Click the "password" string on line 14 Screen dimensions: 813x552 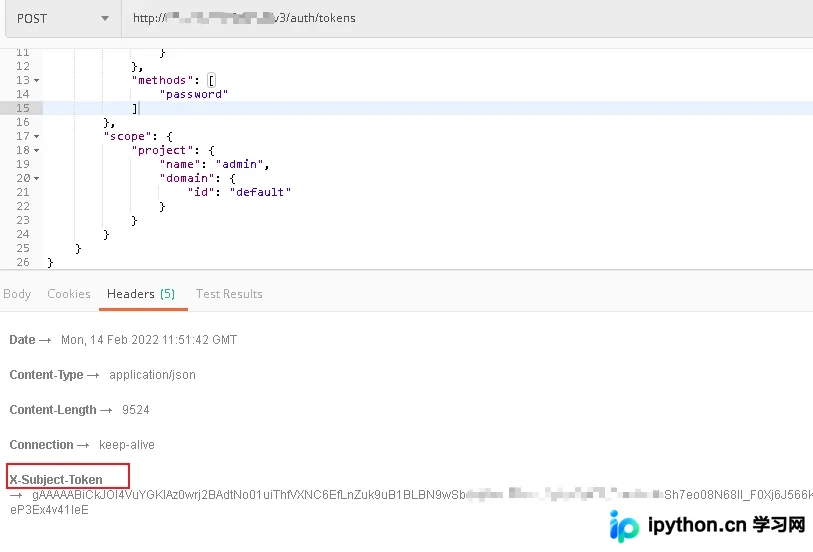pyautogui.click(x=194, y=94)
